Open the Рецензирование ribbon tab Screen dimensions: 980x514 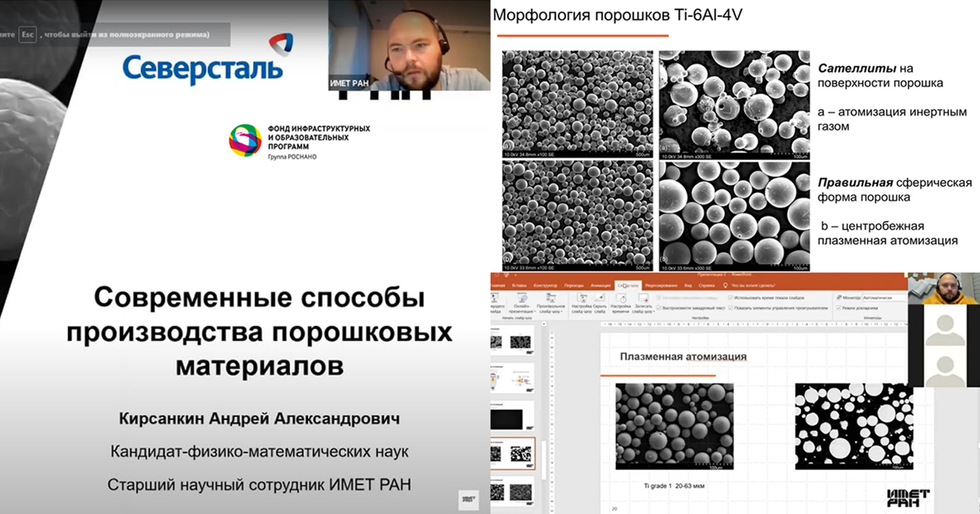tap(660, 286)
